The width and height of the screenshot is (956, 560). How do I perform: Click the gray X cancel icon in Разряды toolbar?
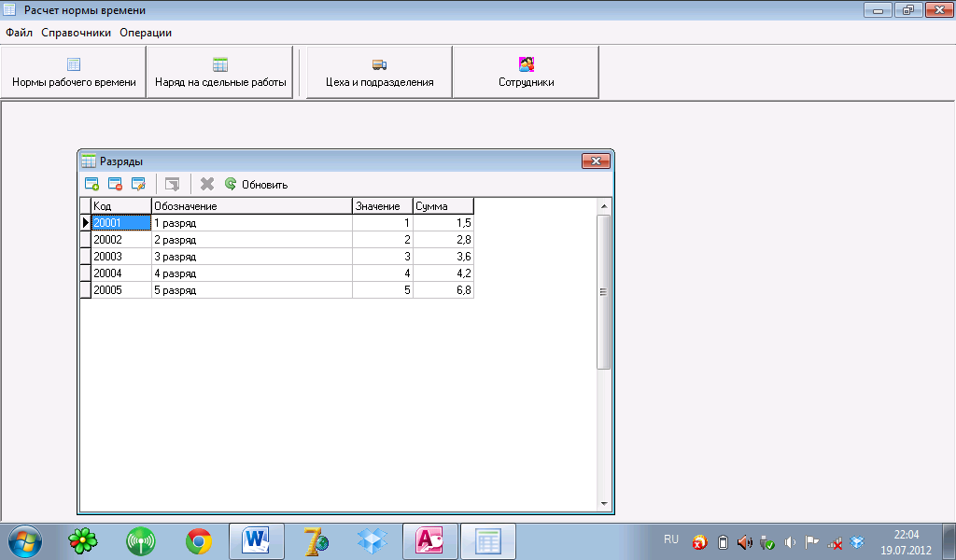[207, 184]
